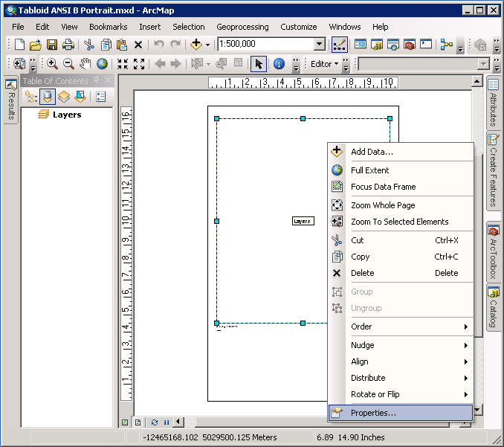
Task: Print the map layout
Action: coord(68,45)
